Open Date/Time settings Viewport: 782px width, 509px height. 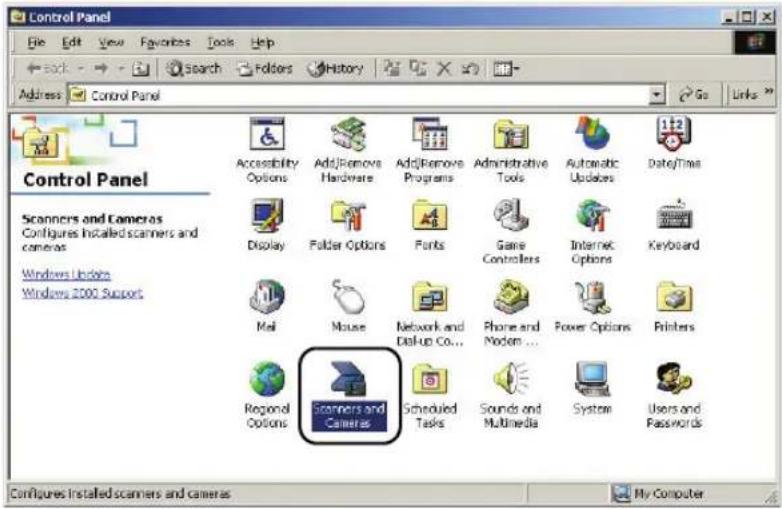tap(674, 143)
